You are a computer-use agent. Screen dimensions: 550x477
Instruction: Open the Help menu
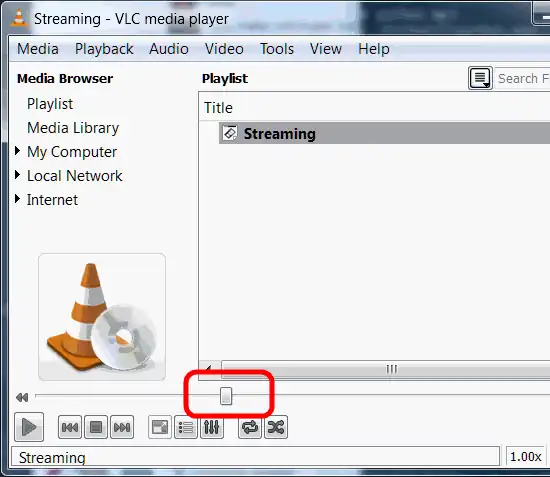(374, 49)
